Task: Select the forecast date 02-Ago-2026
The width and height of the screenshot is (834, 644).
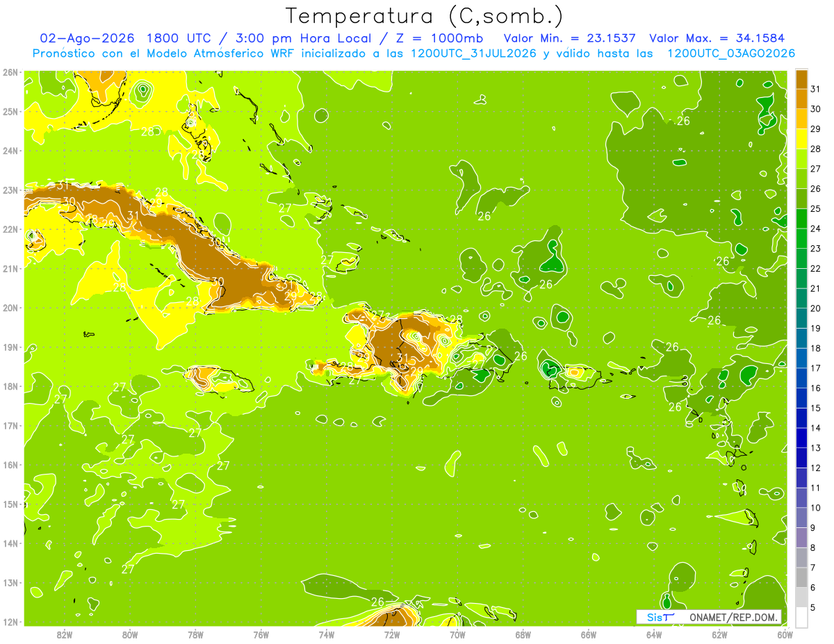Action: click(87, 38)
